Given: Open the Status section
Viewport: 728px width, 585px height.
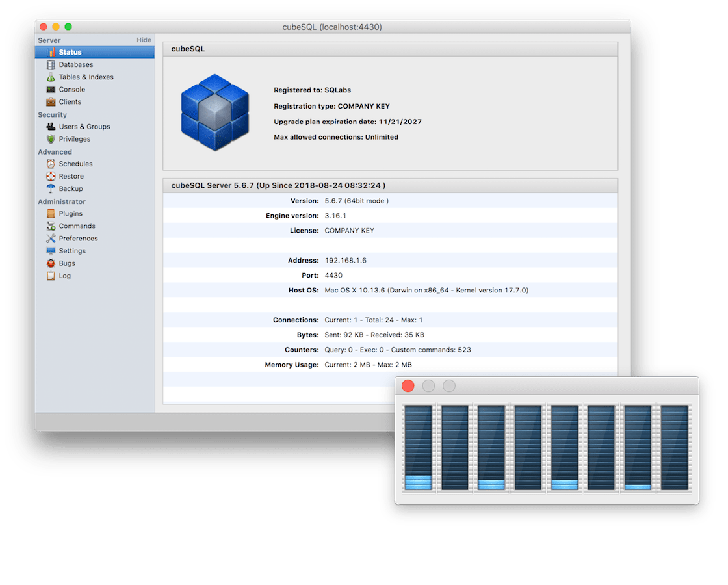Looking at the screenshot, I should point(95,52).
